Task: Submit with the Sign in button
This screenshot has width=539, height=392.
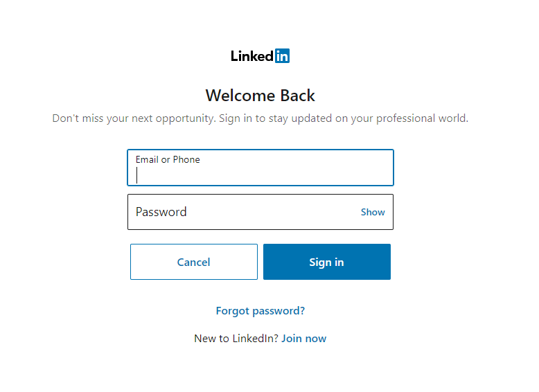Action: (327, 262)
